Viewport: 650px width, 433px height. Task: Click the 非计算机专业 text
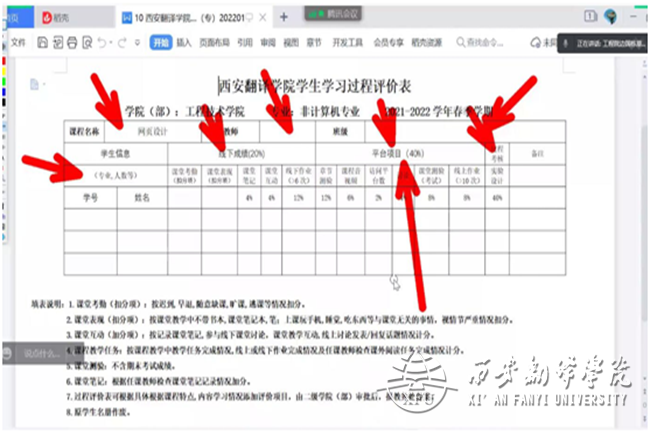pos(330,111)
